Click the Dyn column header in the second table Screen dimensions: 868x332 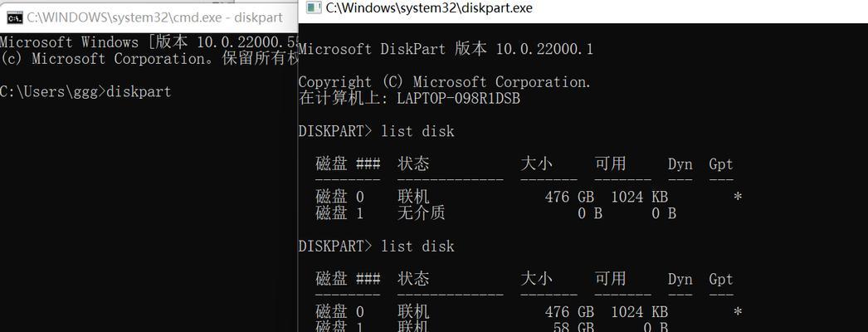tap(680, 280)
